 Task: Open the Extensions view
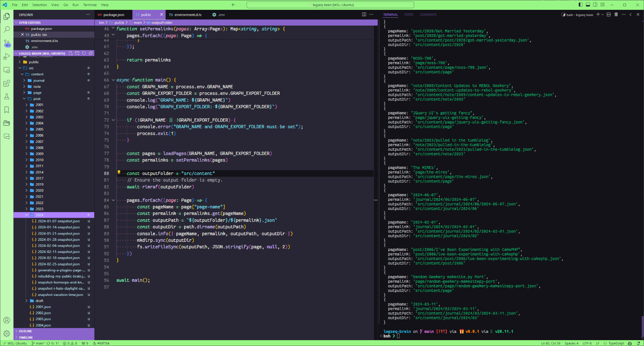point(7,83)
